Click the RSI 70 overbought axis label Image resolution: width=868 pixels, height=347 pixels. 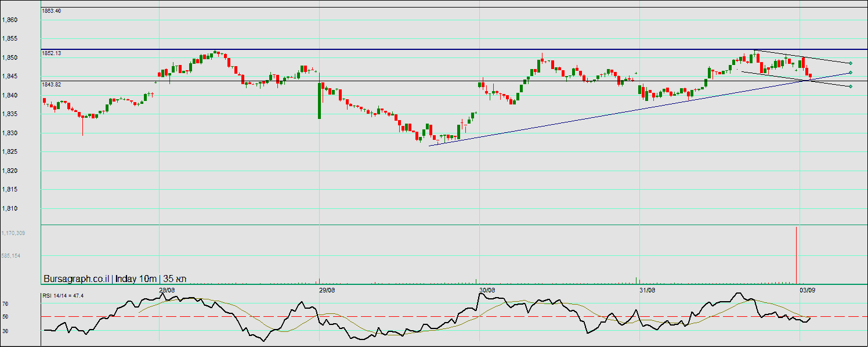(x=5, y=303)
